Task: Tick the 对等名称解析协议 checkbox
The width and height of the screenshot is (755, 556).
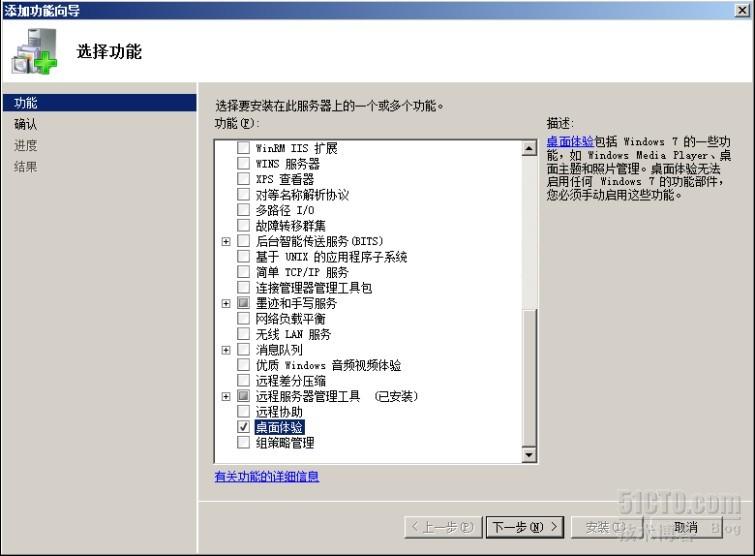Action: pyautogui.click(x=244, y=194)
